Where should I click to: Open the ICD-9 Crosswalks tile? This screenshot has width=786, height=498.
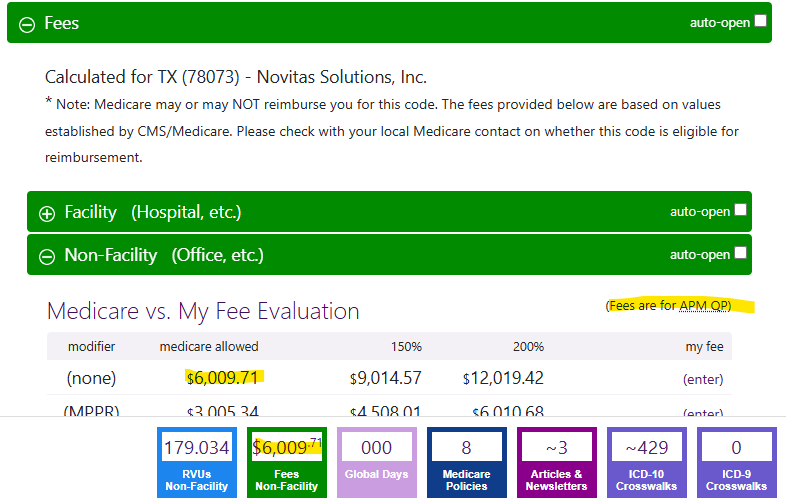(737, 461)
